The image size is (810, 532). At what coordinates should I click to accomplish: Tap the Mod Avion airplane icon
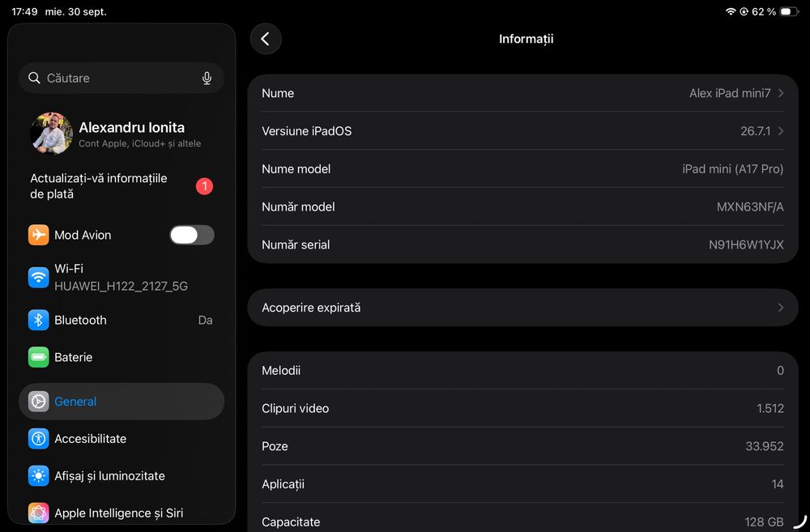click(x=39, y=235)
